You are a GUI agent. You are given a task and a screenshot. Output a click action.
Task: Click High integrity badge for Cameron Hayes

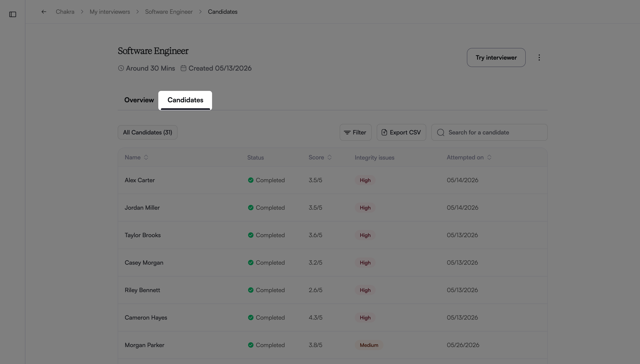click(365, 318)
